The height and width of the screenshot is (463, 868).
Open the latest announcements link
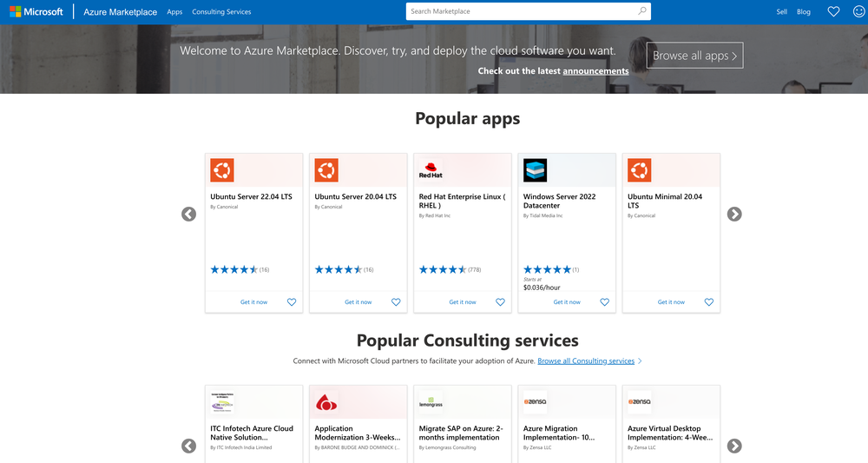point(595,71)
